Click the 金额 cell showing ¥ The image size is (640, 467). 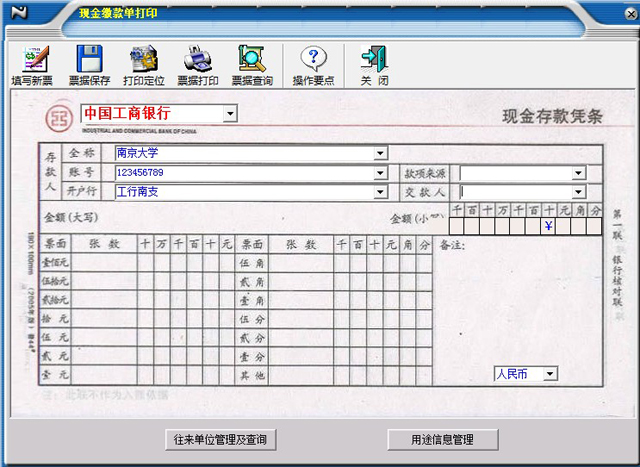pos(548,226)
